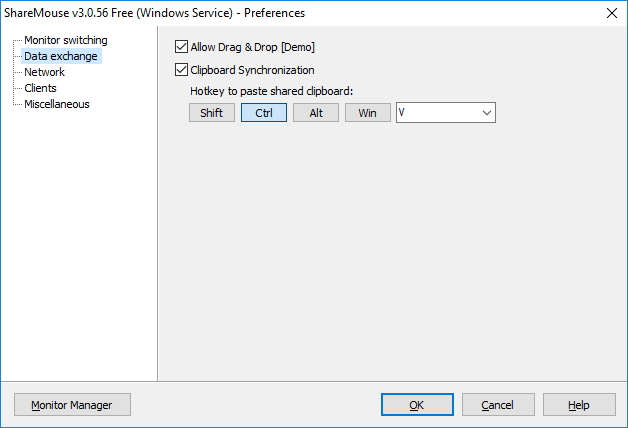Viewport: 628px width, 428px height.
Task: Toggle the Shift hotkey modifier
Action: tap(212, 113)
